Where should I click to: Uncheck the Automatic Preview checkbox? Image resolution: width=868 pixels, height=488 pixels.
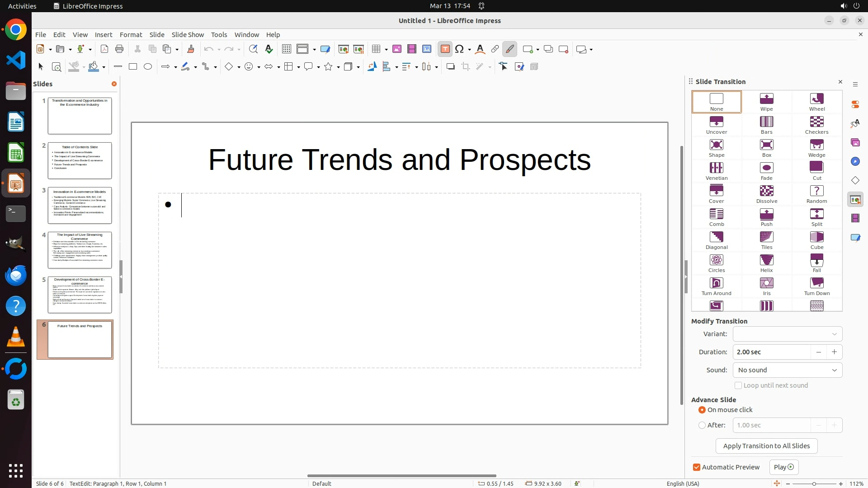[697, 467]
